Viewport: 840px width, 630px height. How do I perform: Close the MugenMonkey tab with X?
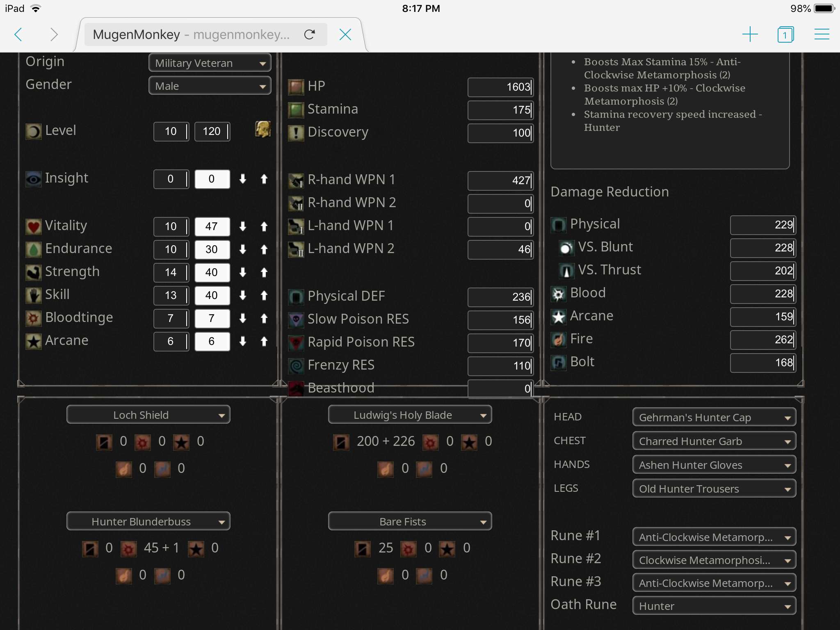(x=345, y=34)
